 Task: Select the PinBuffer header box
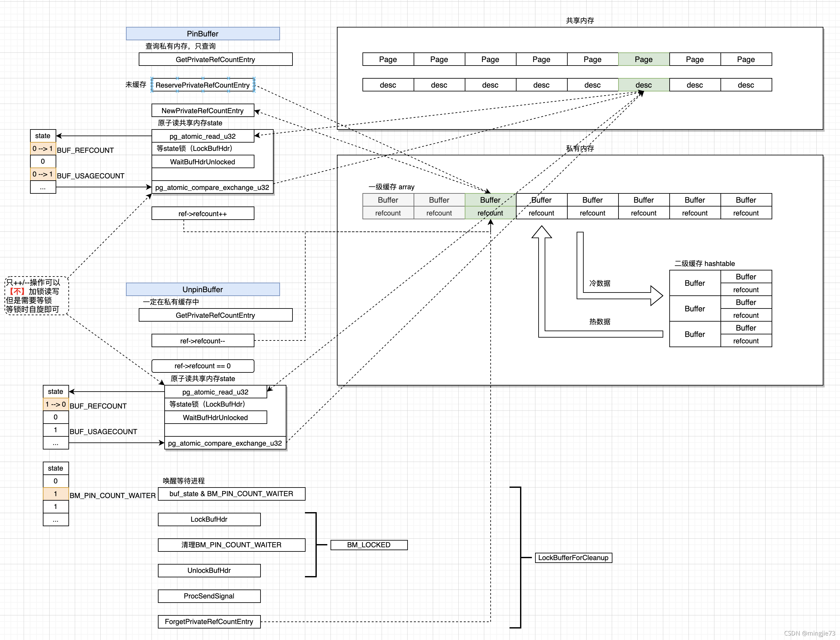tap(203, 34)
